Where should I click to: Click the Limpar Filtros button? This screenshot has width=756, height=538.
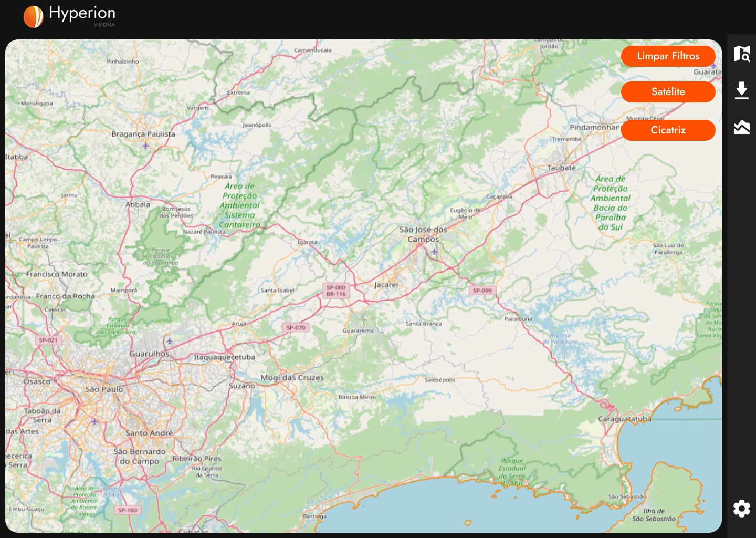[668, 56]
